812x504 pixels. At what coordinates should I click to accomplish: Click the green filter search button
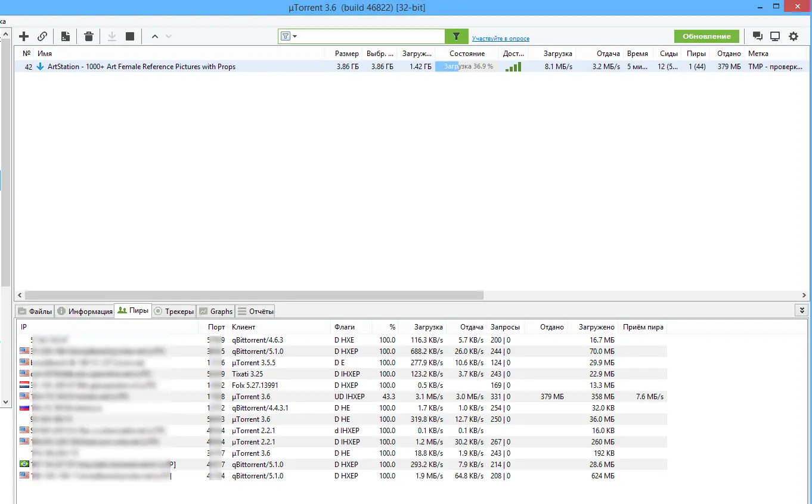point(456,36)
